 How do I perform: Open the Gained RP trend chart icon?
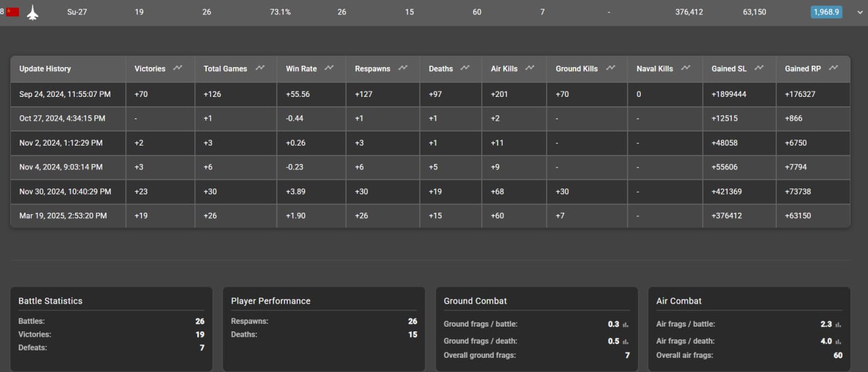(833, 68)
